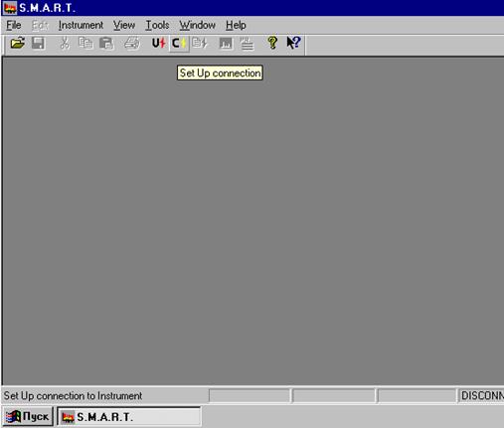
Task: Click the status text 'Set Up connection to Instrument'
Action: click(x=73, y=396)
